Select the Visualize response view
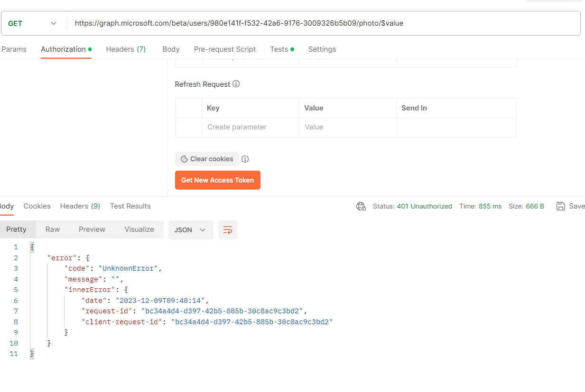585x392 pixels. (139, 229)
